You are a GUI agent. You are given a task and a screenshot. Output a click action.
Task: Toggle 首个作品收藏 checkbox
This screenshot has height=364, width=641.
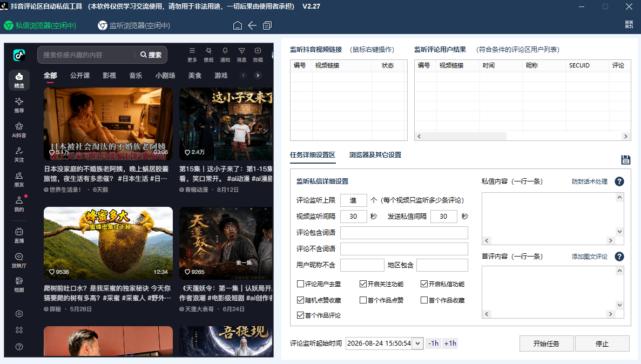pos(424,300)
